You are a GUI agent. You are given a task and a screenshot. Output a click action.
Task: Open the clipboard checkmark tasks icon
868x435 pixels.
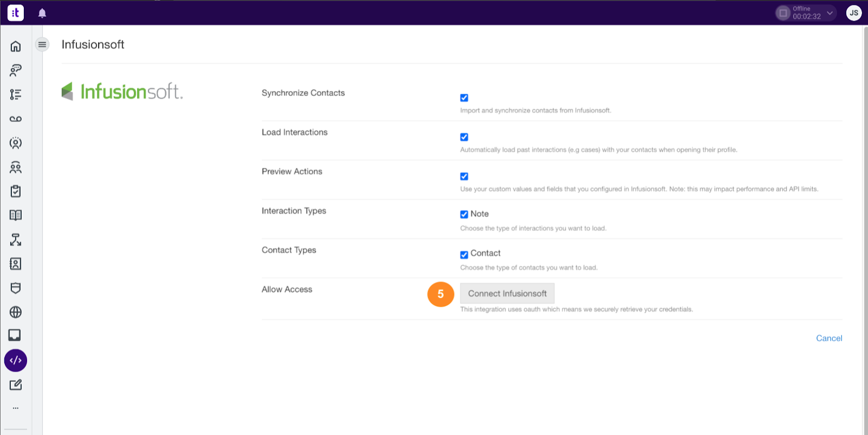(16, 191)
